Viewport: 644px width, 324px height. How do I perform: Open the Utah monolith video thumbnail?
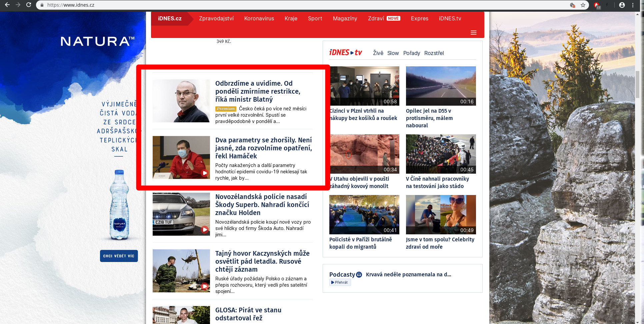pyautogui.click(x=364, y=154)
